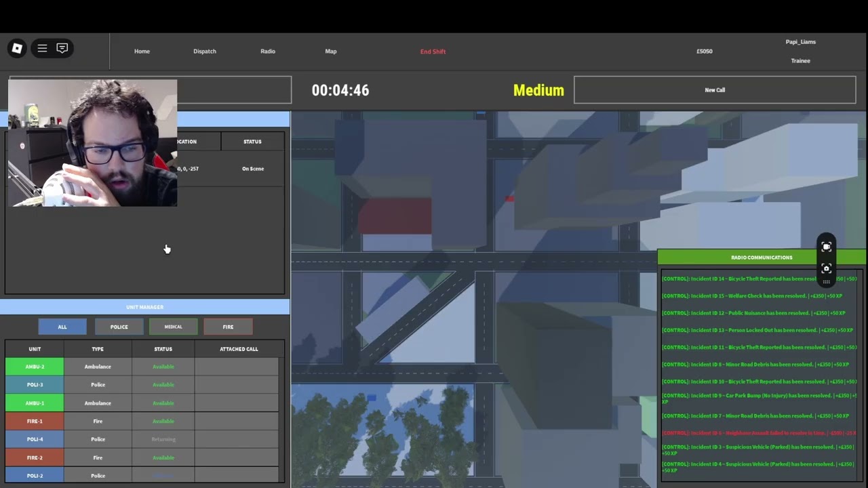
Task: Filter units by FIRE
Action: (228, 327)
